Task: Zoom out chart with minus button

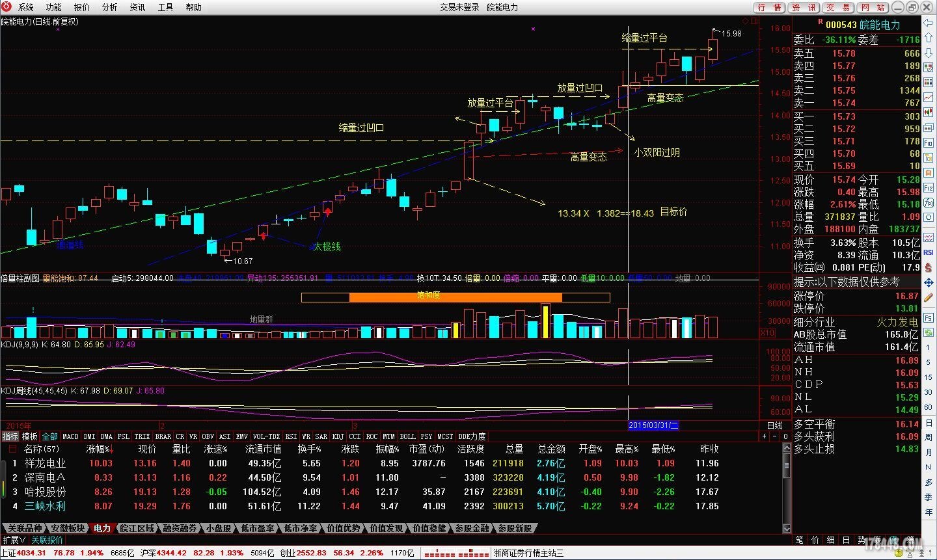Action: tap(774, 436)
